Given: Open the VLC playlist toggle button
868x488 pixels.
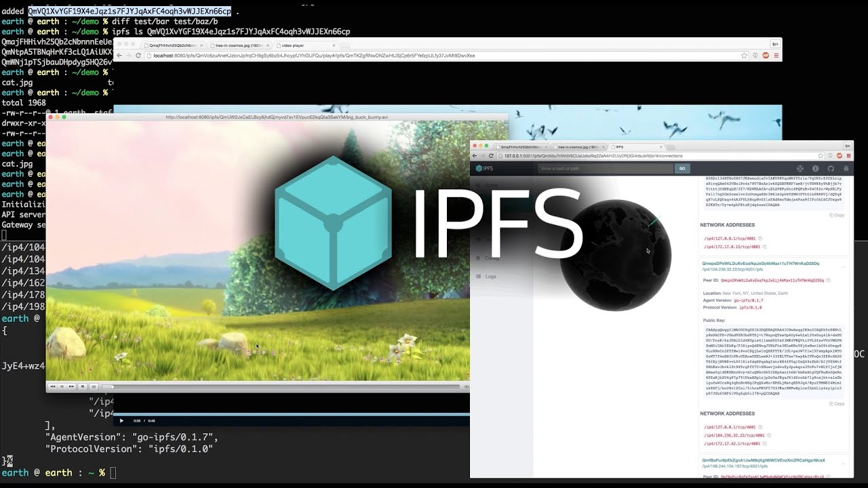Looking at the screenshot, I should pos(94,386).
